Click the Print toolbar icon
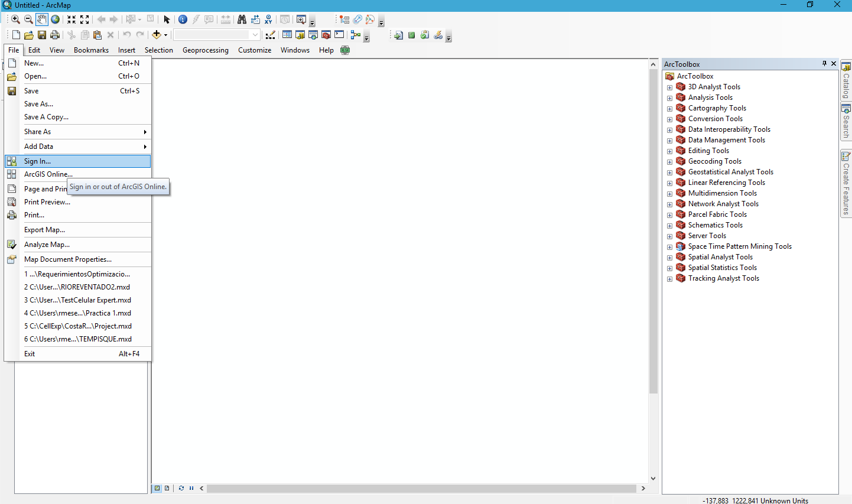The height and width of the screenshot is (504, 852). click(x=55, y=35)
